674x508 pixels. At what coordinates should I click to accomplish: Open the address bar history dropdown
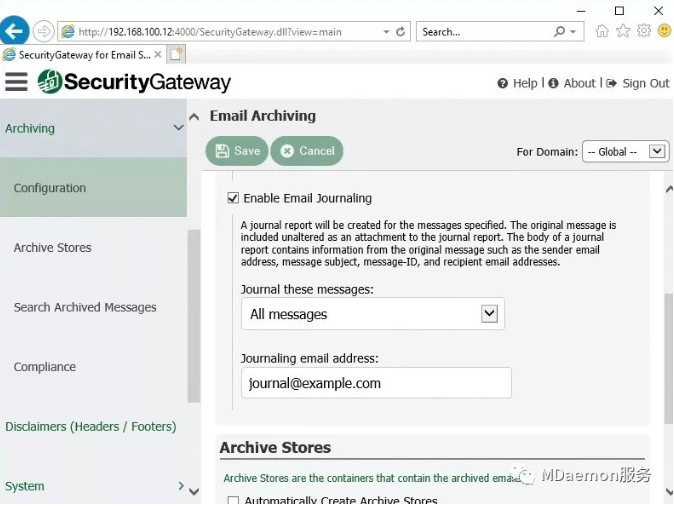[386, 32]
